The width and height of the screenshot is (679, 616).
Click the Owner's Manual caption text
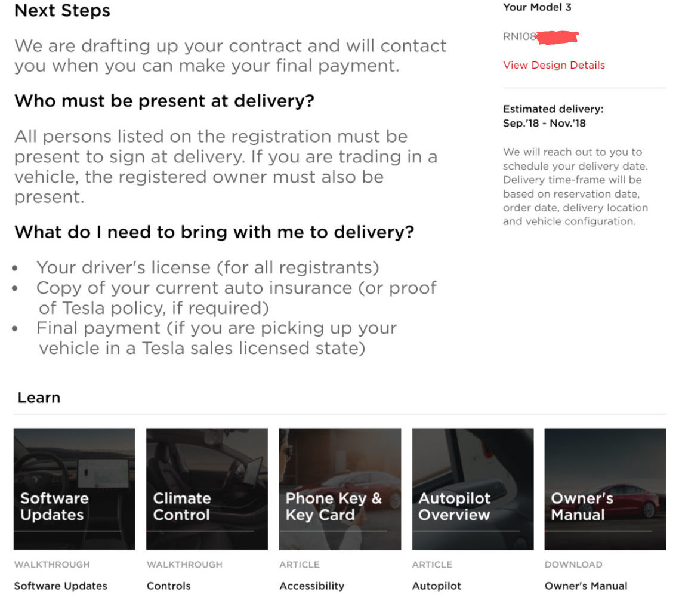[586, 586]
